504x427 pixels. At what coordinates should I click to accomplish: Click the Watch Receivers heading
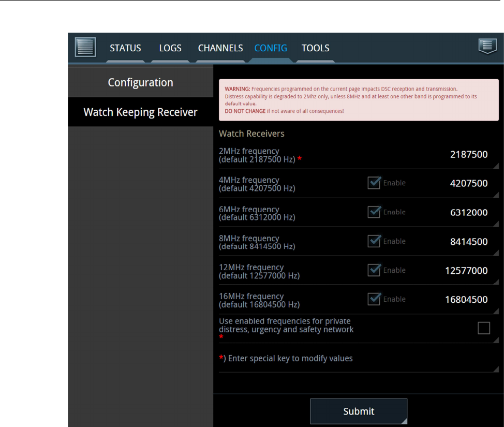(x=251, y=134)
